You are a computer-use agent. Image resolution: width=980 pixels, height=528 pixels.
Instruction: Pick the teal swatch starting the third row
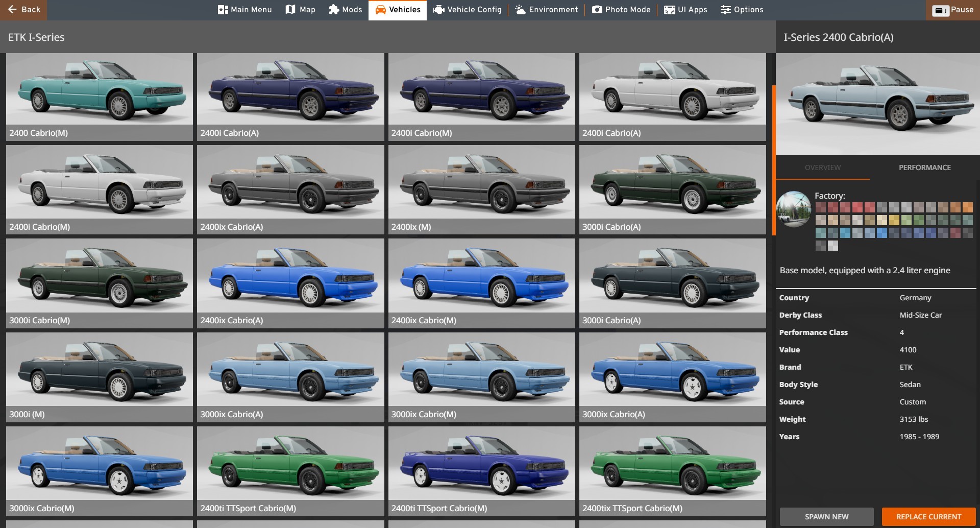click(x=821, y=233)
